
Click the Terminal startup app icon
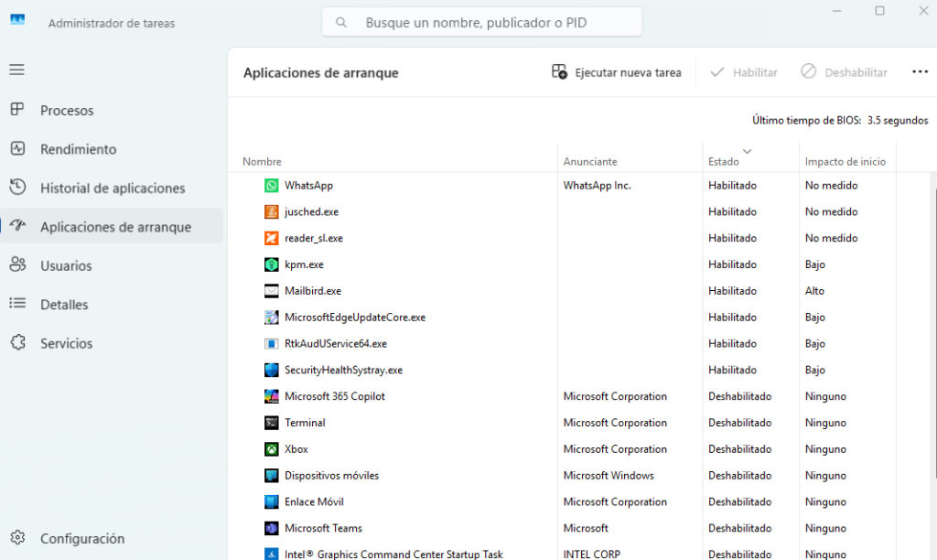pyautogui.click(x=271, y=423)
